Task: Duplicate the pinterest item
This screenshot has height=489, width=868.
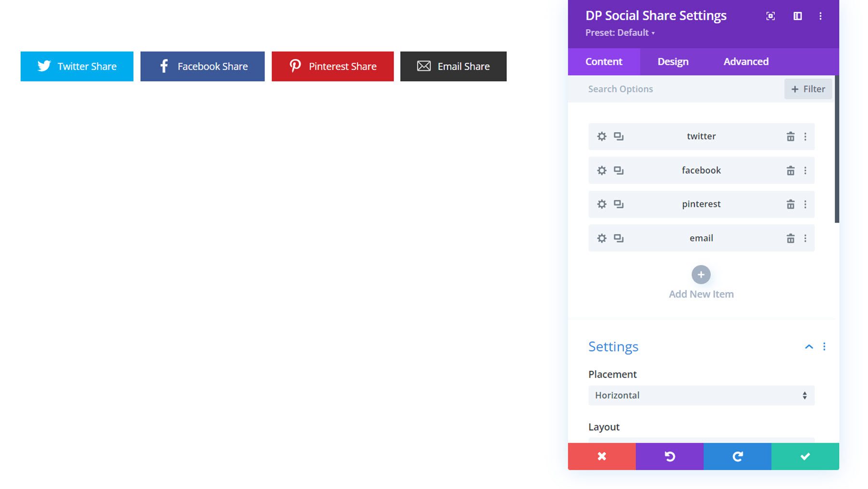Action: pyautogui.click(x=619, y=204)
